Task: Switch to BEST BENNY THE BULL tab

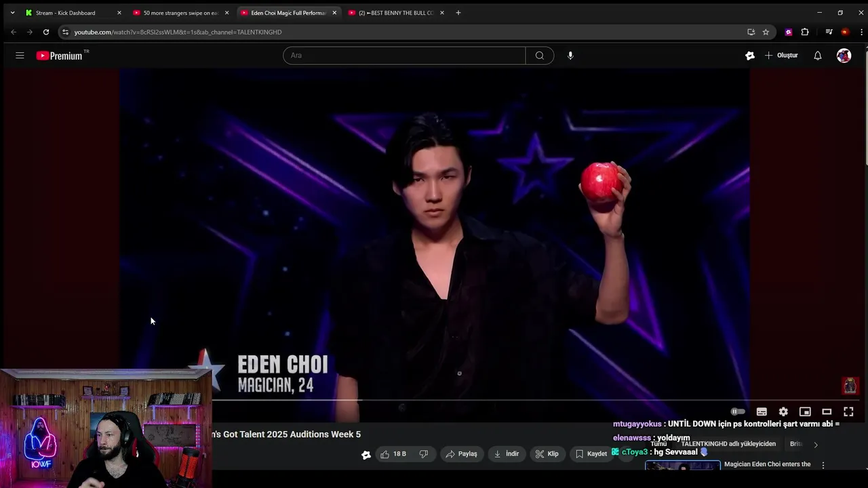Action: [396, 13]
